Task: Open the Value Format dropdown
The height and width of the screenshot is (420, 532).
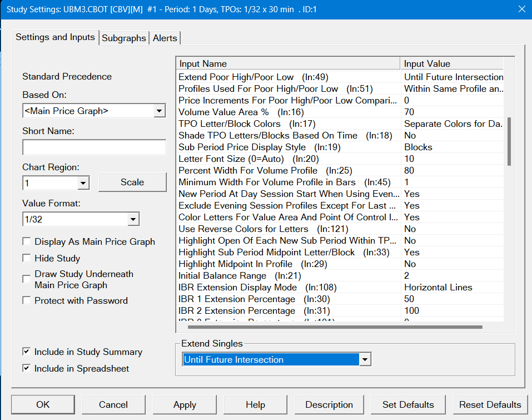Action: click(133, 220)
